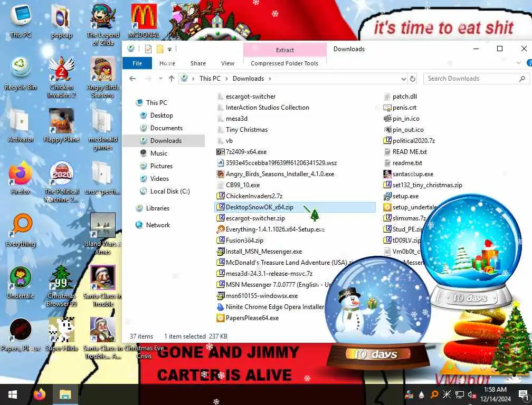This screenshot has width=532, height=405.
Task: Click the Firefox taskbar icon
Action: 40,394
